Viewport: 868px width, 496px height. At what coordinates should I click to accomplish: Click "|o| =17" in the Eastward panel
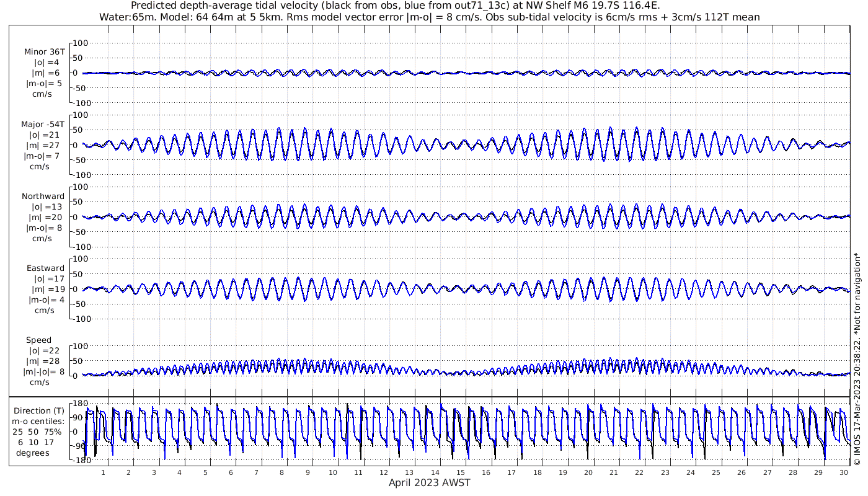click(x=49, y=278)
